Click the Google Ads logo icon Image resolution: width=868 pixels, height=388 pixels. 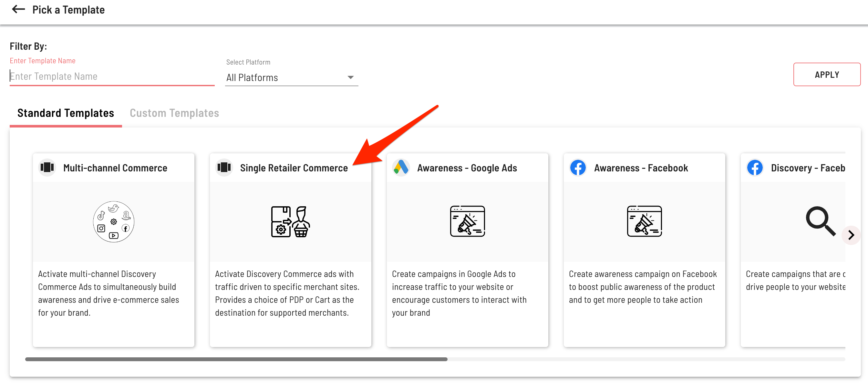[x=401, y=168]
